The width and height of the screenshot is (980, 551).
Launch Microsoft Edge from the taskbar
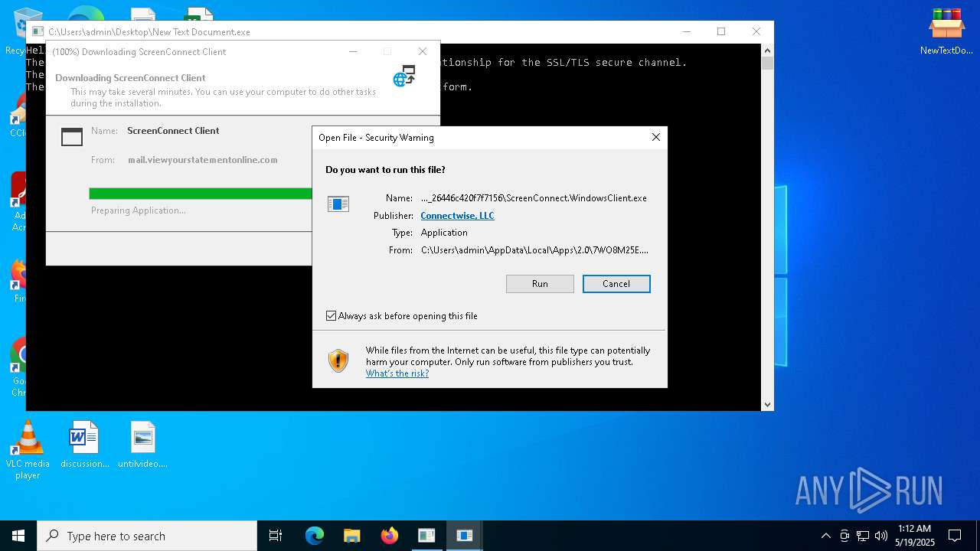(315, 536)
